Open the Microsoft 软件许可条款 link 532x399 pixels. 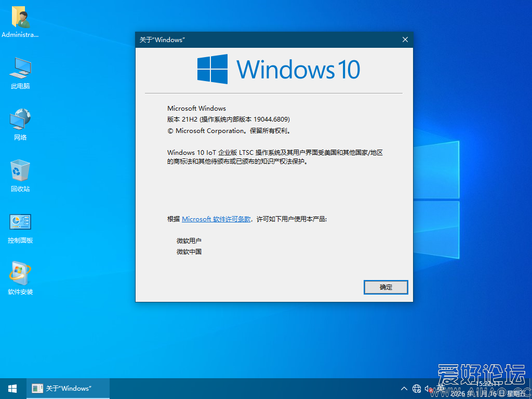tap(216, 219)
